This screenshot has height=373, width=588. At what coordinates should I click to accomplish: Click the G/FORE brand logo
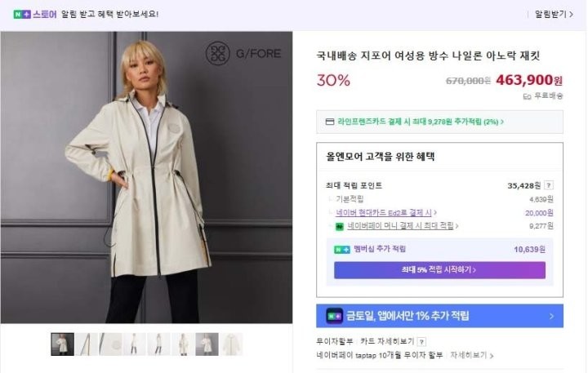[x=243, y=53]
